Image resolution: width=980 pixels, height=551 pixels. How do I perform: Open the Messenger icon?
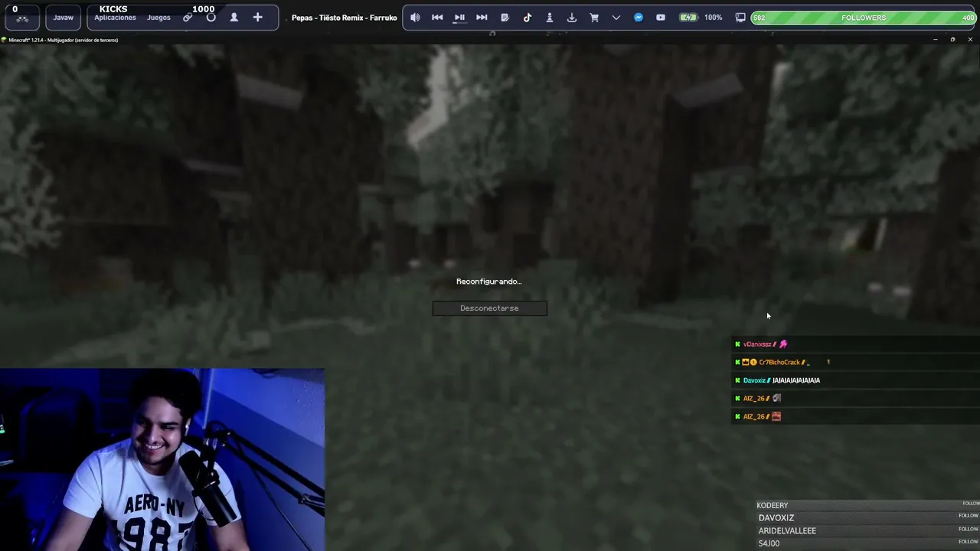pyautogui.click(x=639, y=18)
